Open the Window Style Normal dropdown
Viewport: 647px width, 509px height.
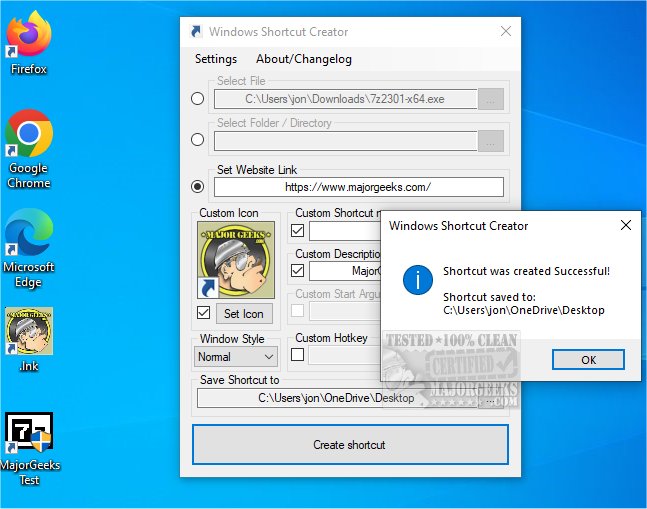click(236, 357)
